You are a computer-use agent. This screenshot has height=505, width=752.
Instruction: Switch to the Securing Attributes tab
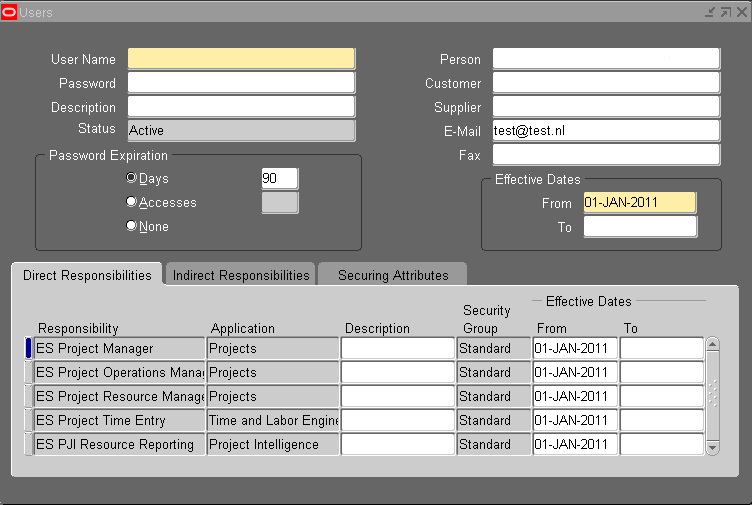(x=393, y=275)
